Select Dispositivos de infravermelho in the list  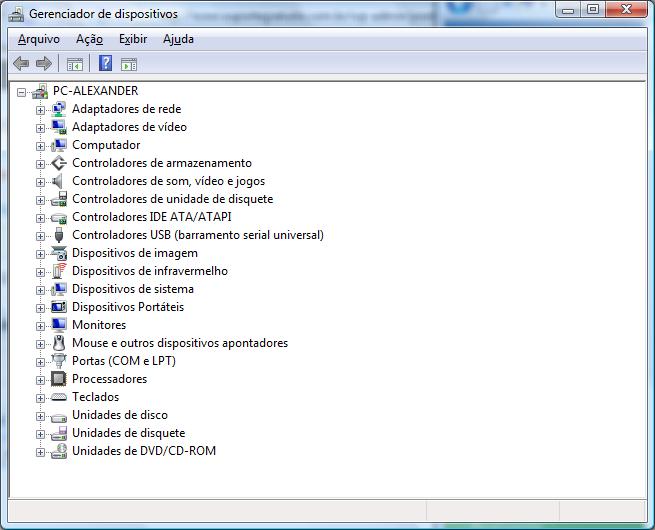click(150, 271)
